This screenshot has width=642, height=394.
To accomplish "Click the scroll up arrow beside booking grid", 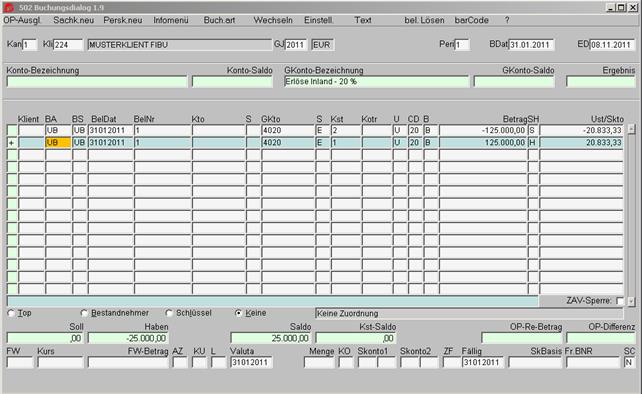I will (x=631, y=129).
